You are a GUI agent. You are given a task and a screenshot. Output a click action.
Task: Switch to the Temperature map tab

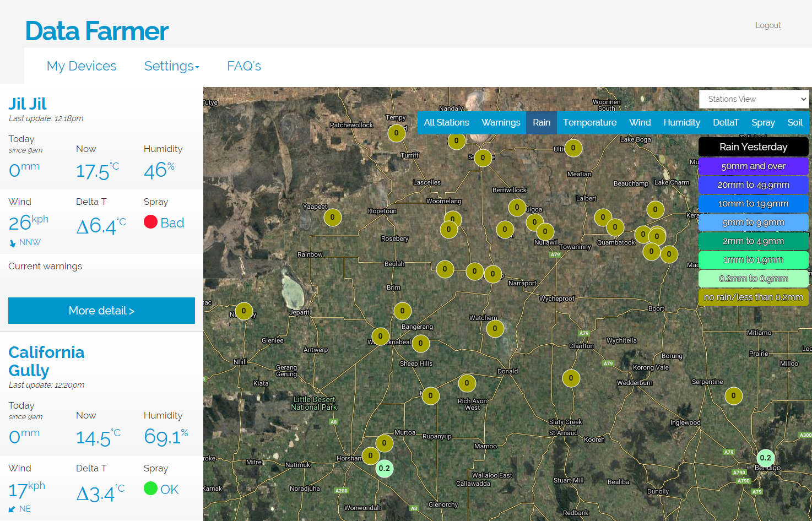[589, 122]
